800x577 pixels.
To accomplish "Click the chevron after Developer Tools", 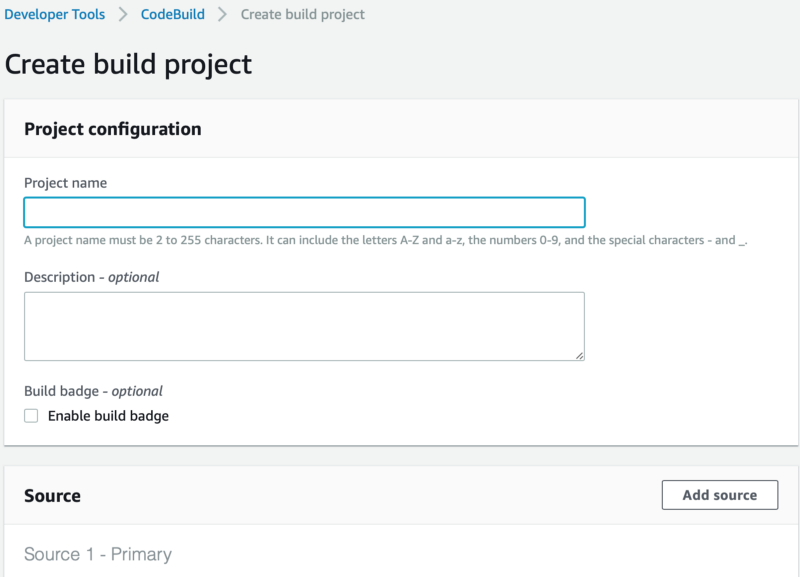I will click(x=122, y=14).
